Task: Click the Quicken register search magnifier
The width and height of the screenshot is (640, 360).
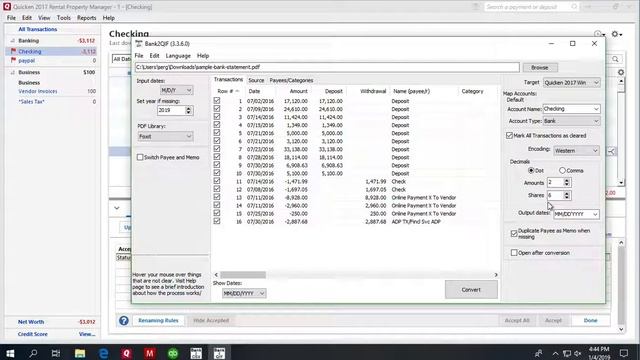Action: click(x=615, y=59)
